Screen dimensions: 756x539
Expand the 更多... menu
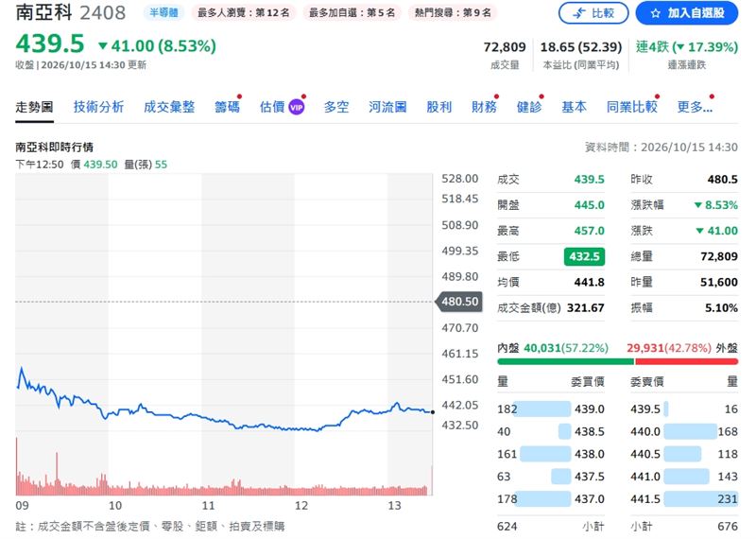point(695,107)
